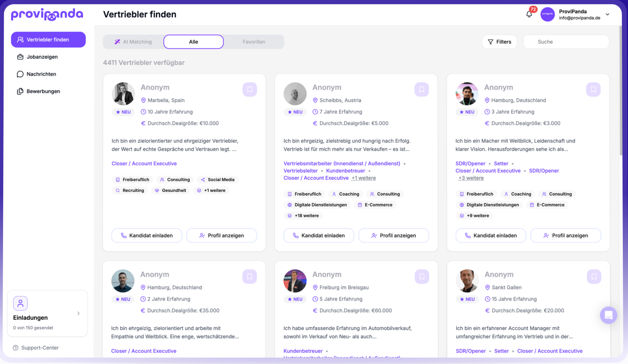Open the floating chat widget icon
628x364 pixels.
click(x=608, y=315)
